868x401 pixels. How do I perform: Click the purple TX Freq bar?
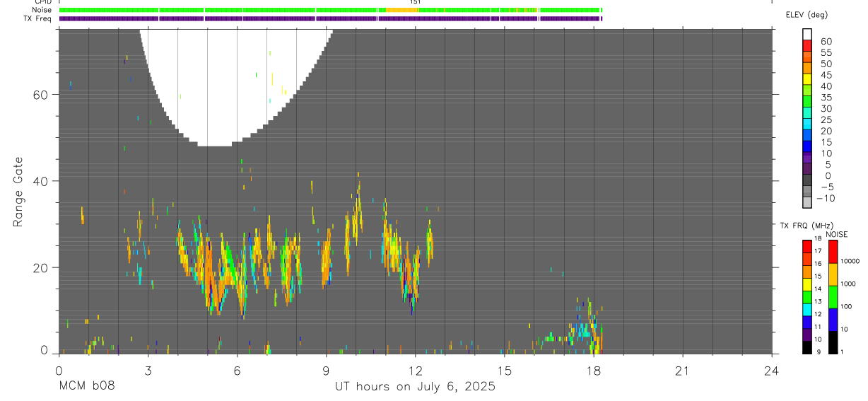(x=330, y=18)
